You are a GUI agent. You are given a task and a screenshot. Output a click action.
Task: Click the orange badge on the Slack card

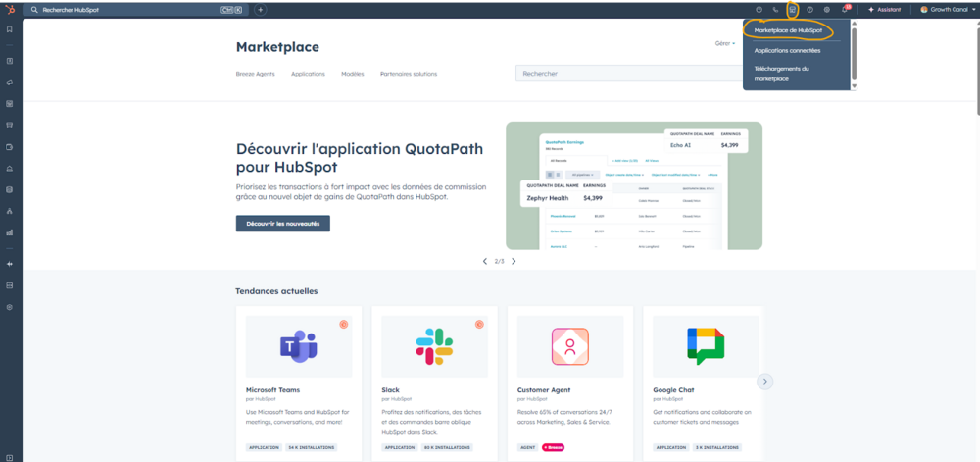tap(479, 324)
